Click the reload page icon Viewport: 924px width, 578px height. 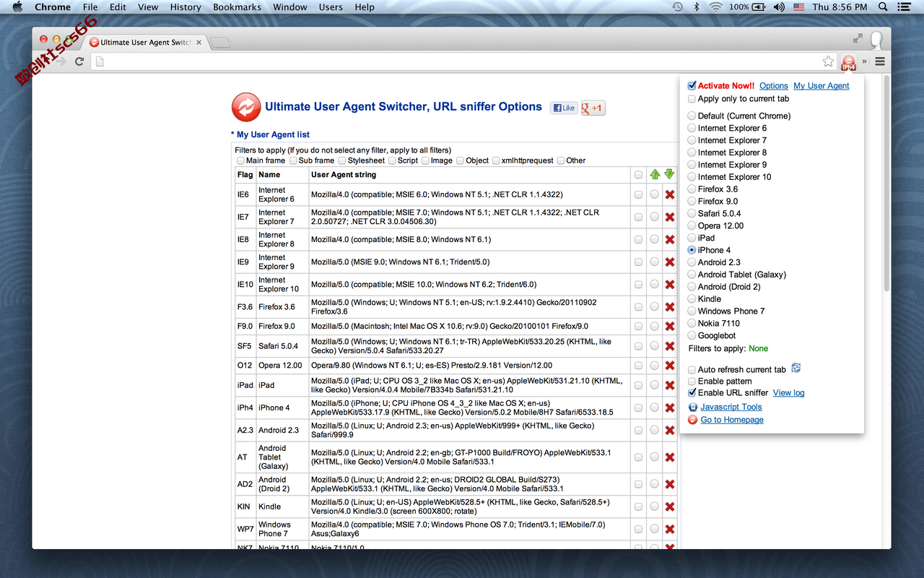click(79, 61)
